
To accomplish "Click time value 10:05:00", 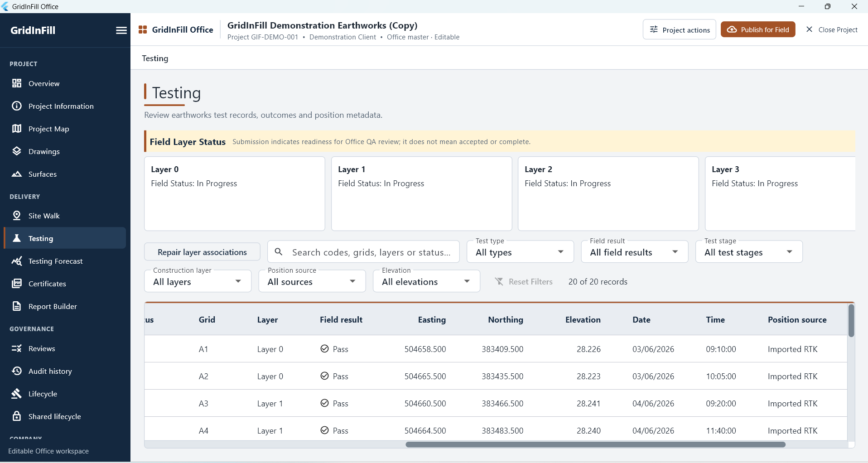I will pyautogui.click(x=721, y=376).
